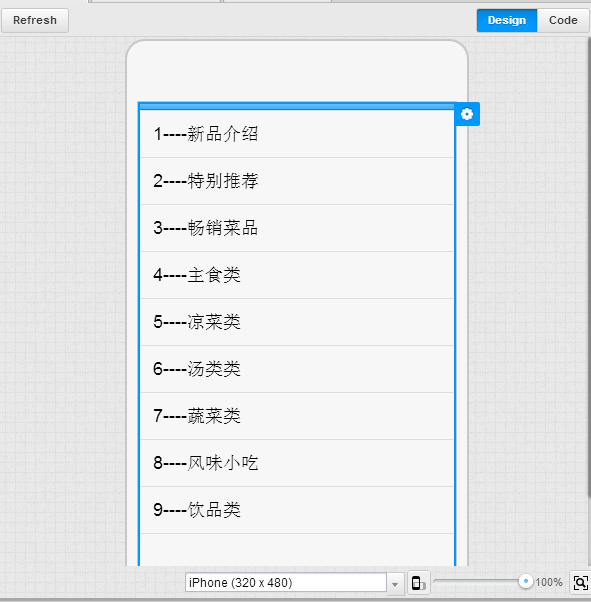Viewport: 591px width, 602px height.
Task: Toggle device orientation icon
Action: pos(418,583)
